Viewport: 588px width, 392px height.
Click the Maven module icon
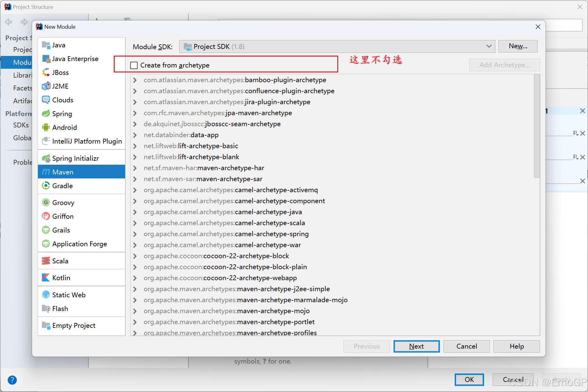(x=46, y=172)
